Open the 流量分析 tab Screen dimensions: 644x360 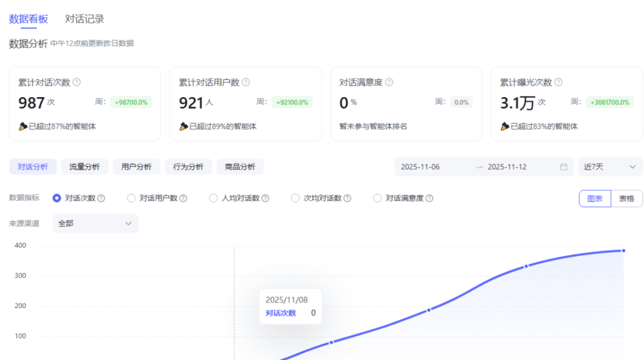[85, 167]
